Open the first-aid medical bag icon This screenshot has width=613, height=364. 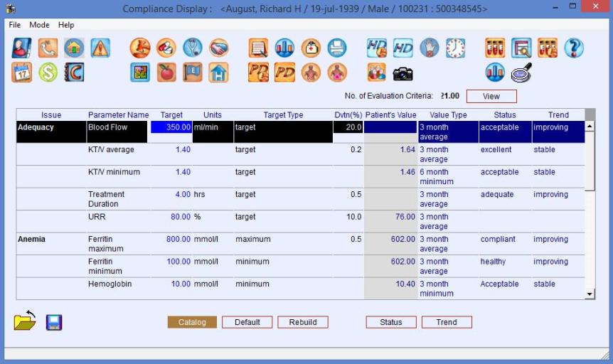click(x=311, y=48)
